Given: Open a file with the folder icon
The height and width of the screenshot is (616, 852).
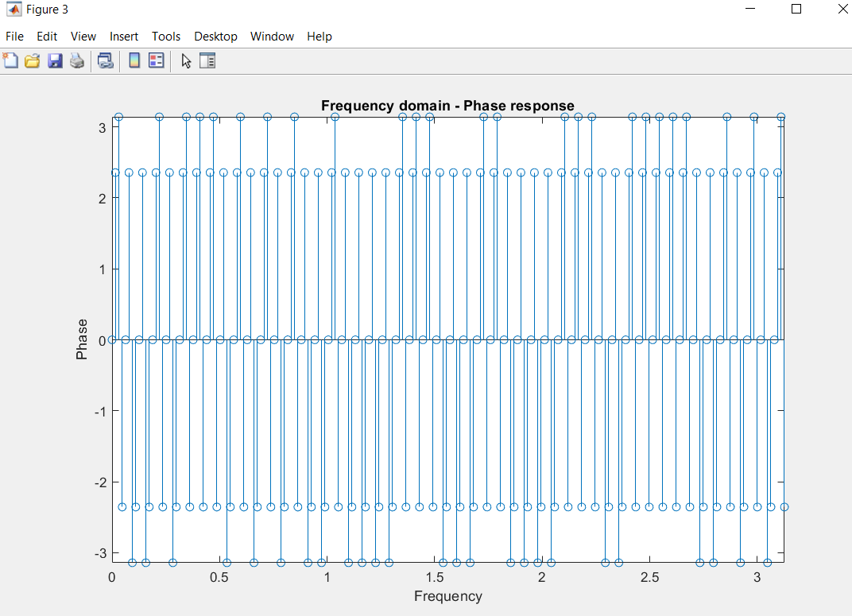Looking at the screenshot, I should (33, 60).
